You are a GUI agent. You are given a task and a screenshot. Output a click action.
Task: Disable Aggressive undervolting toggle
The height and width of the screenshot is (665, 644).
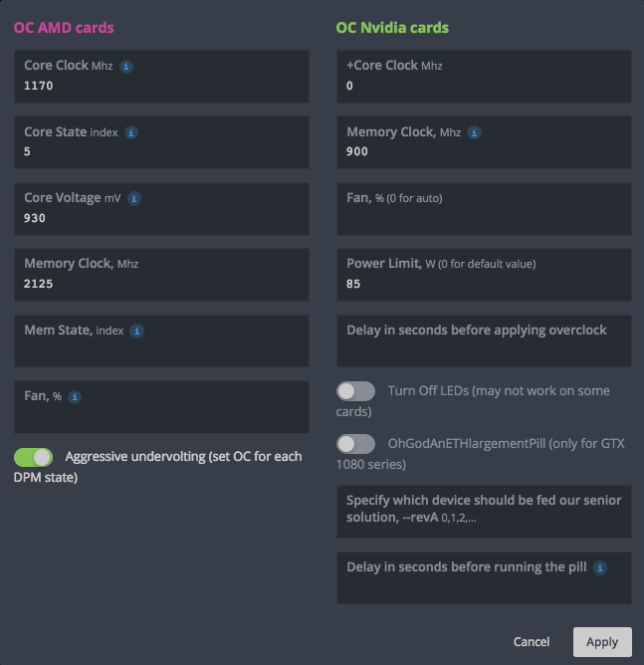[x=33, y=457]
